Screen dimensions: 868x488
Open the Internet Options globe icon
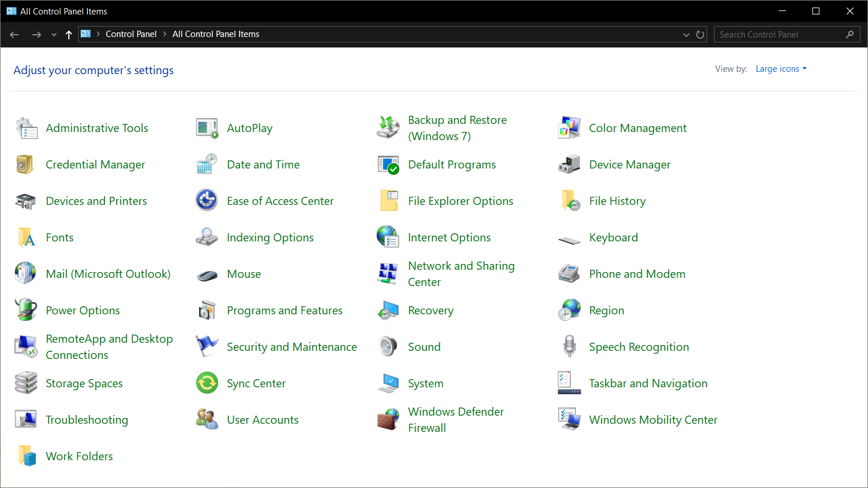pos(388,237)
